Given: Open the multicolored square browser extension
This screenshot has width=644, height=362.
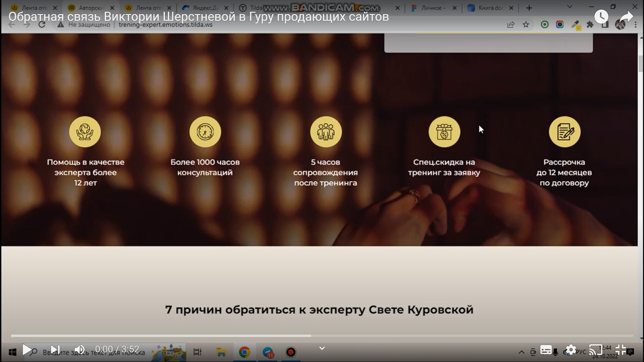Looking at the screenshot, I should click(560, 25).
